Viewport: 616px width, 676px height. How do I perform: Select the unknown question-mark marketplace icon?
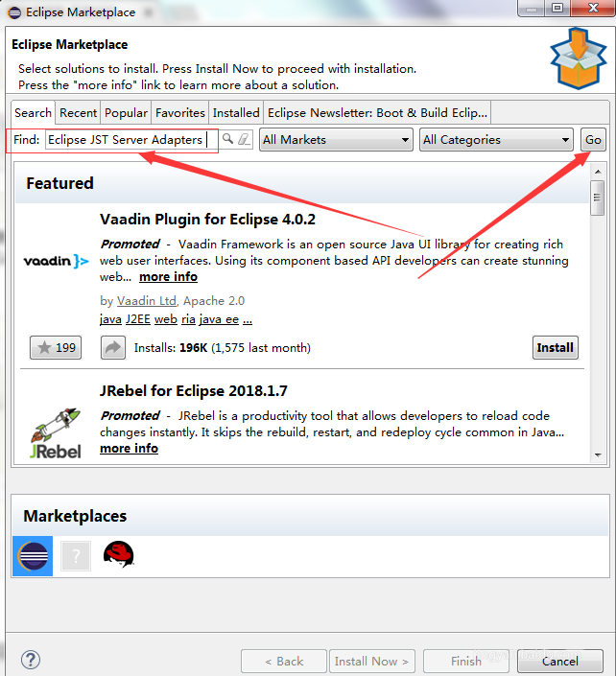[76, 556]
